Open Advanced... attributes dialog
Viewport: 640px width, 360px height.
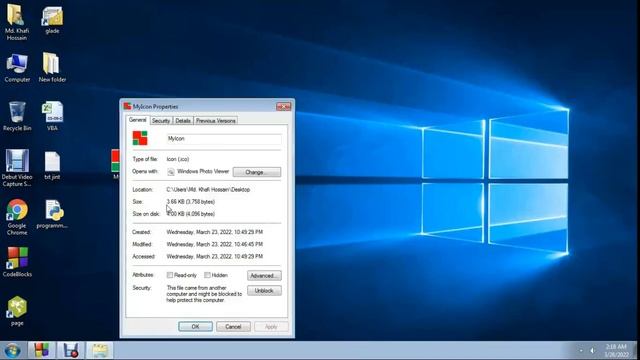[x=264, y=276]
